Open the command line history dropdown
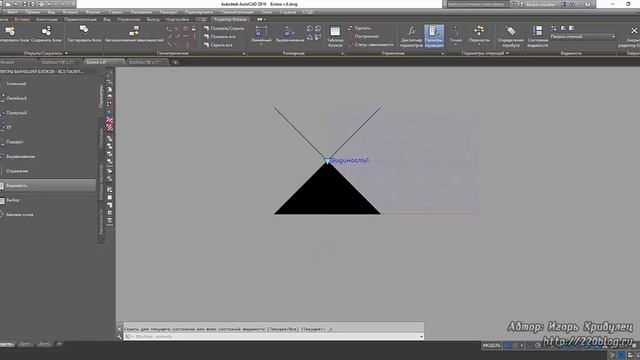Image resolution: width=640 pixels, height=360 pixels. coord(421,337)
